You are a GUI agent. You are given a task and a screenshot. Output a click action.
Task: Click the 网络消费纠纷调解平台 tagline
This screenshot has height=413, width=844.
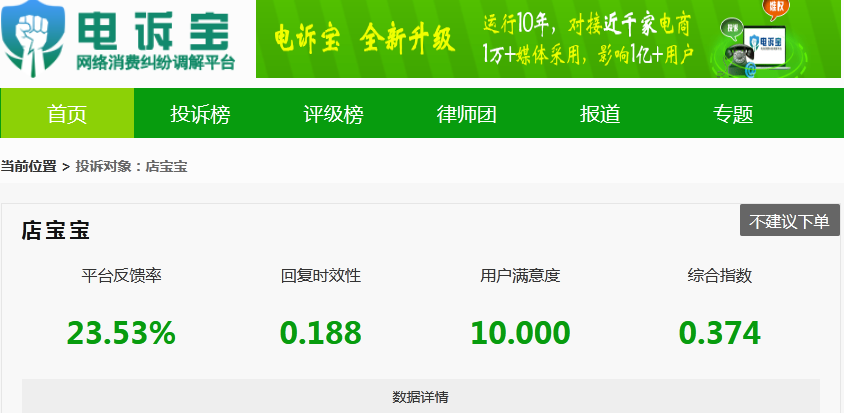tap(156, 62)
